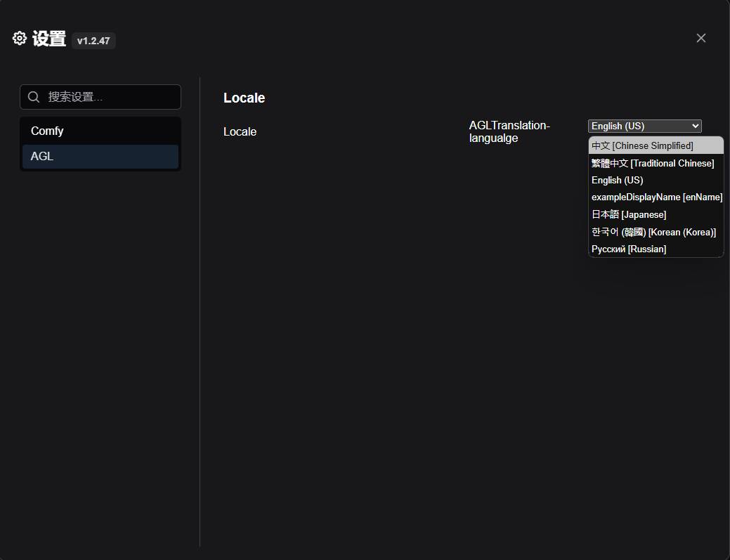Choose 繁體中文 [Traditional Chinese] option

pyautogui.click(x=656, y=163)
